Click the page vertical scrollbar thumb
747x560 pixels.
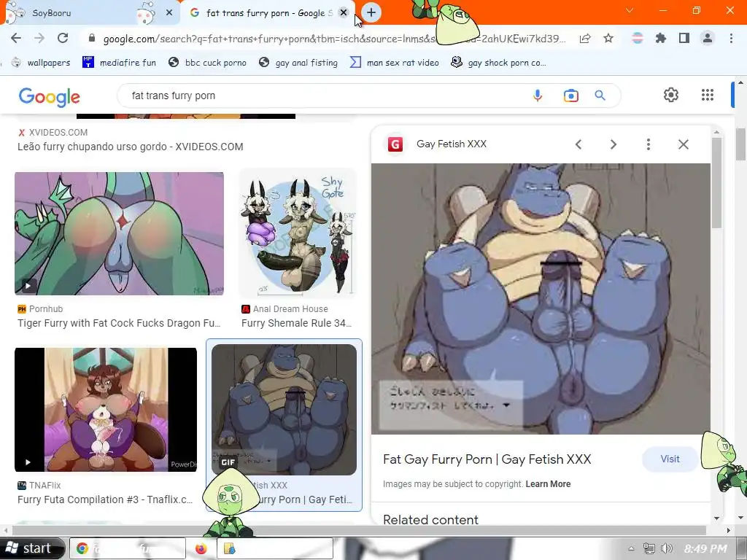741,144
